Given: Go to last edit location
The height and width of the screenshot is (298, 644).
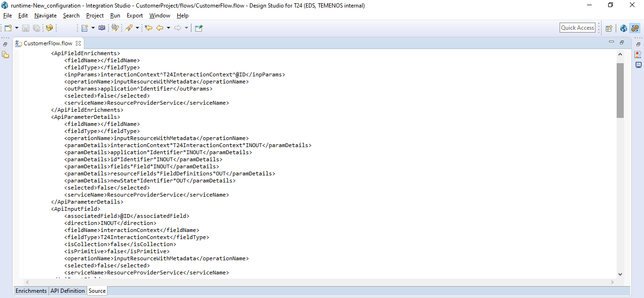Looking at the screenshot, I should (x=149, y=28).
